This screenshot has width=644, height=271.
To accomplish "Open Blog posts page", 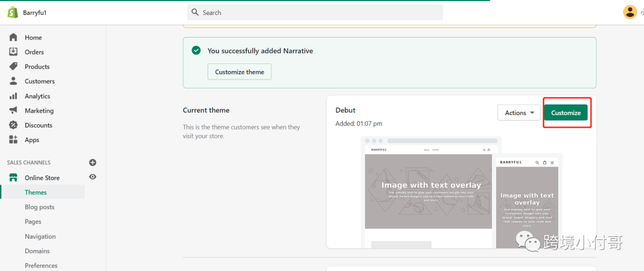I will [x=39, y=207].
